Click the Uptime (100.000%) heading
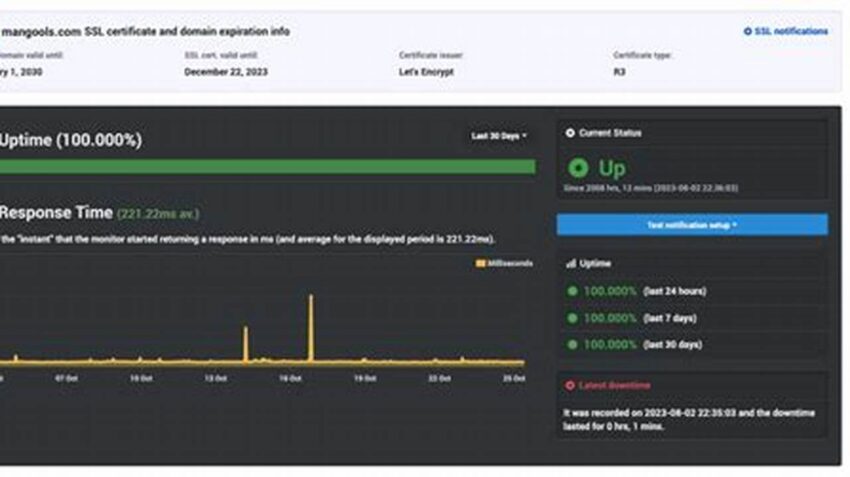This screenshot has width=850, height=477. (71, 140)
